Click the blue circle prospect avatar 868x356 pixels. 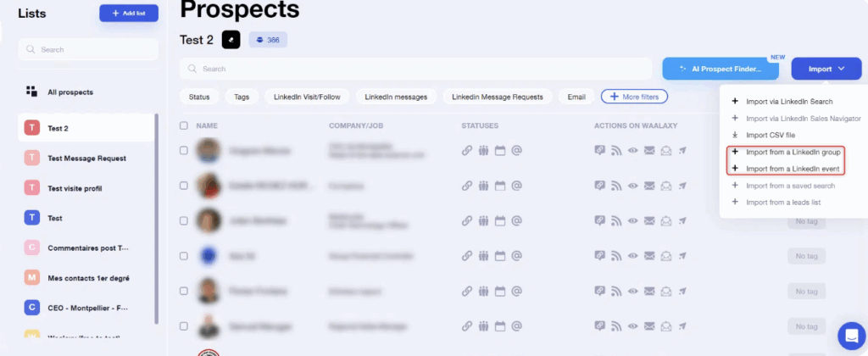[209, 256]
